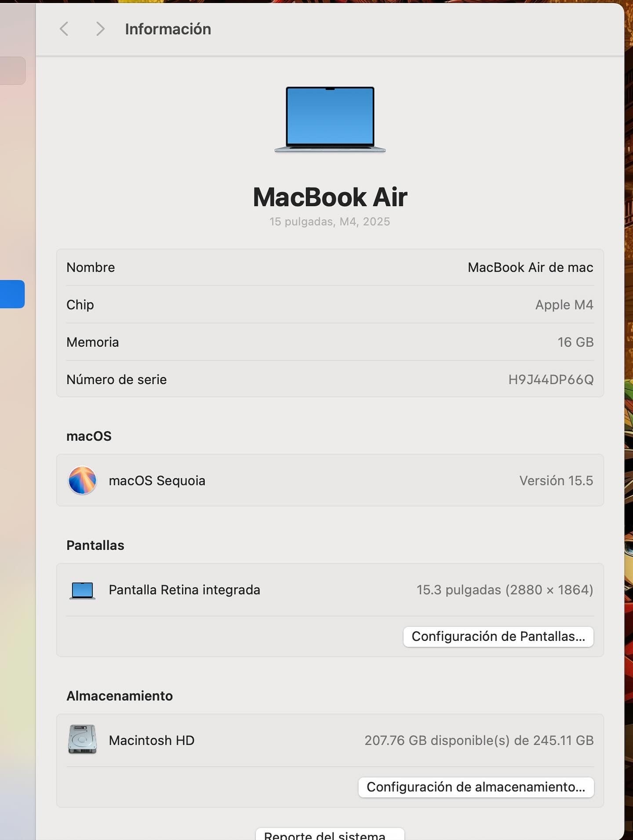This screenshot has width=633, height=840.
Task: Click the built-in Retina display laptop icon
Action: click(x=82, y=590)
